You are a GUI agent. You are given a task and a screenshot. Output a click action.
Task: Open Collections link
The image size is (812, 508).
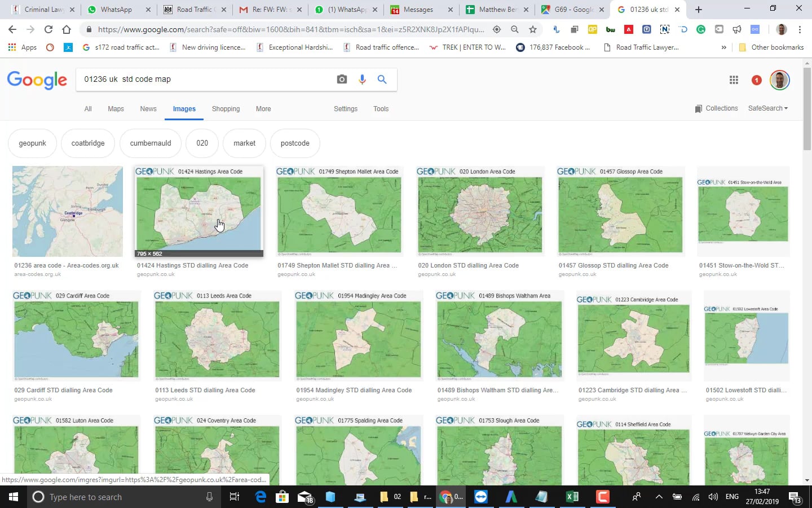point(716,108)
